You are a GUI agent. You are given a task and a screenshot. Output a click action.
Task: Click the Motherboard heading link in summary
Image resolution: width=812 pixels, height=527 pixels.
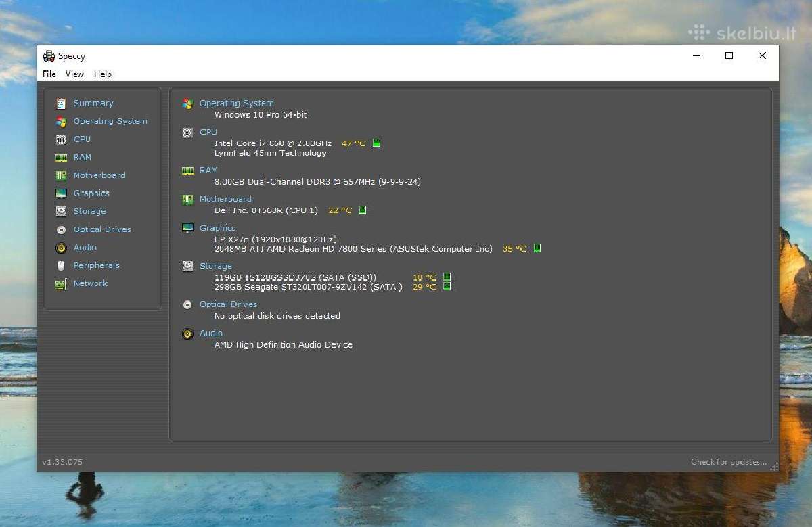225,199
